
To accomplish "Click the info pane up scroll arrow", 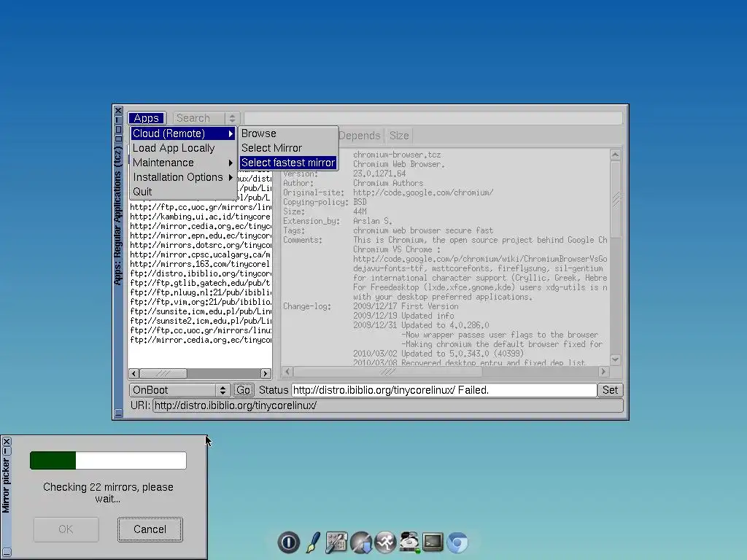I will tap(616, 155).
